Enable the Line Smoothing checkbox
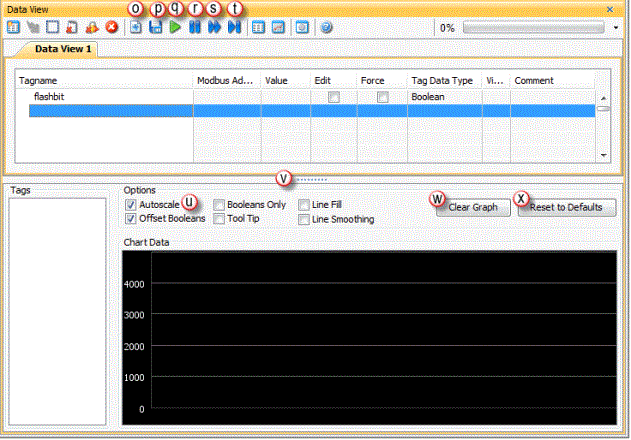631x440 pixels. [304, 218]
